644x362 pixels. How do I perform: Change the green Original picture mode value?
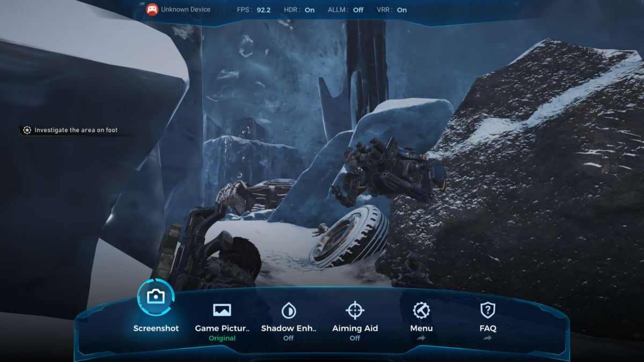click(x=222, y=338)
